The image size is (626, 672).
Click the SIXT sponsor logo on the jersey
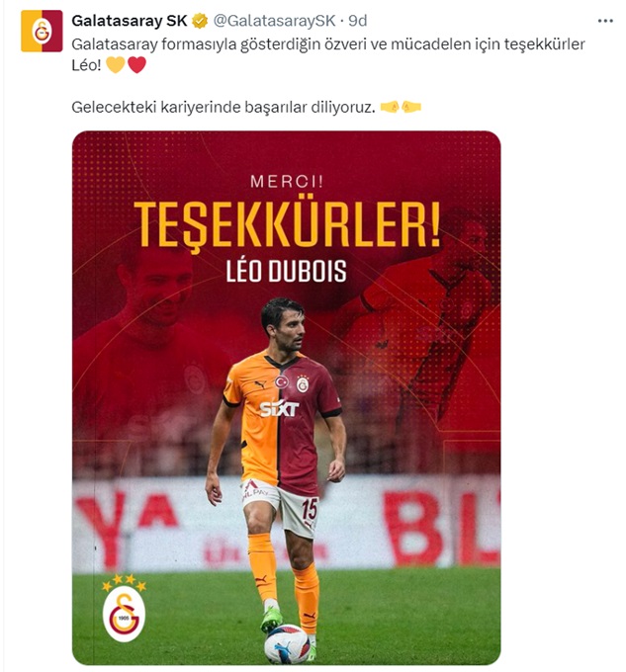pos(279,409)
